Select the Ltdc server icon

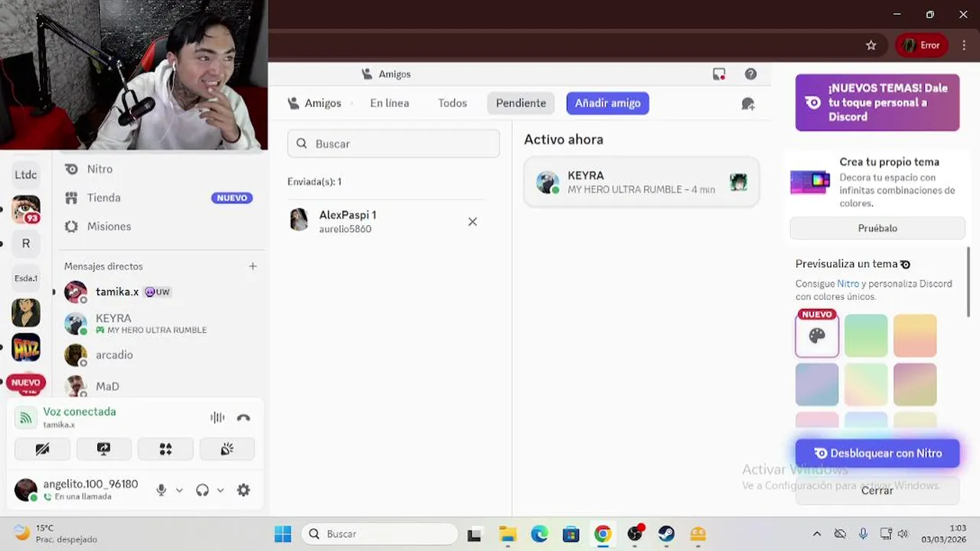[26, 174]
